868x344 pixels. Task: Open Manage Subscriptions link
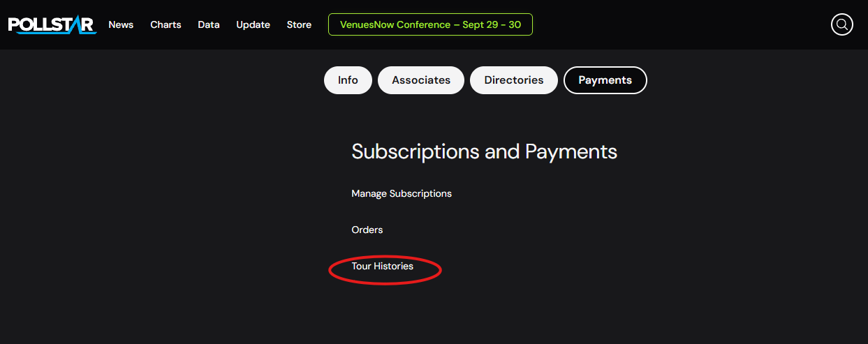[402, 193]
